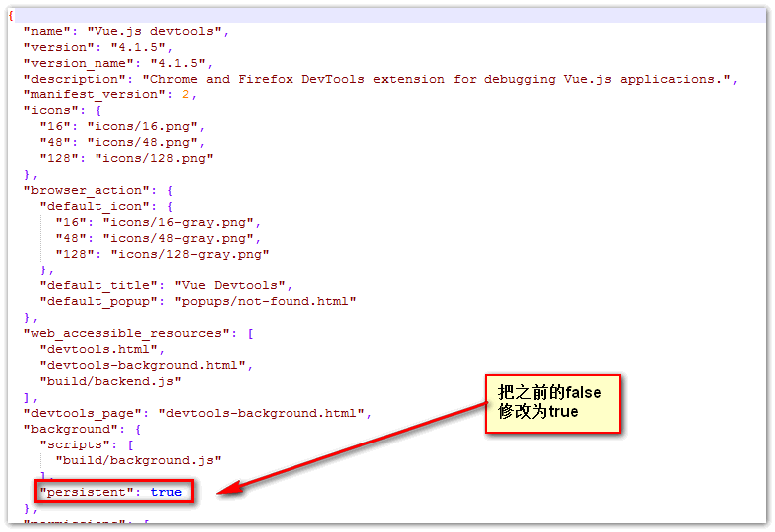The height and width of the screenshot is (532, 775).
Task: Select the "icons/48.png" value
Action: (142, 142)
